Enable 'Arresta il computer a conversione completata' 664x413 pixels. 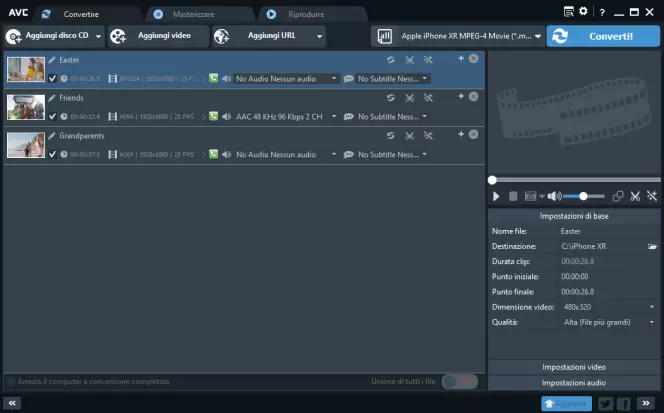coord(11,382)
